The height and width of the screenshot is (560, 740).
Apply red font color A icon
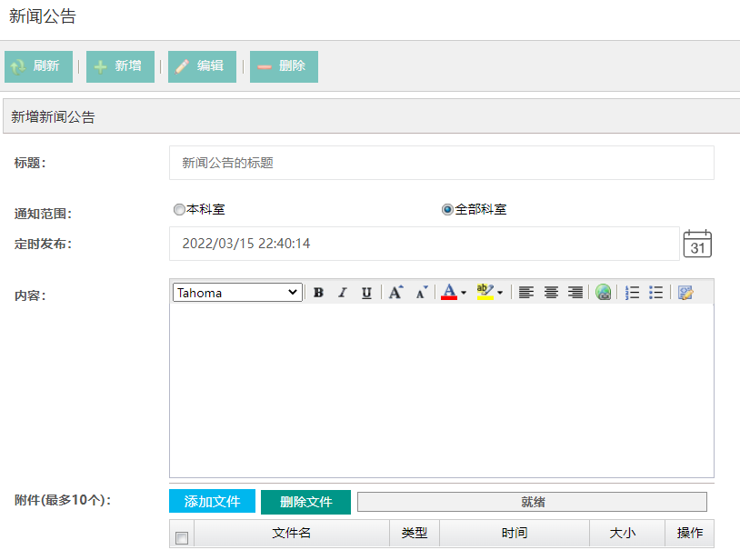tap(449, 292)
